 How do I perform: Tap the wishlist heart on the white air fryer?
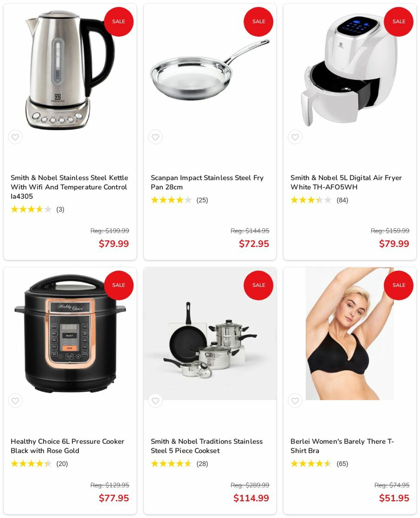295,137
